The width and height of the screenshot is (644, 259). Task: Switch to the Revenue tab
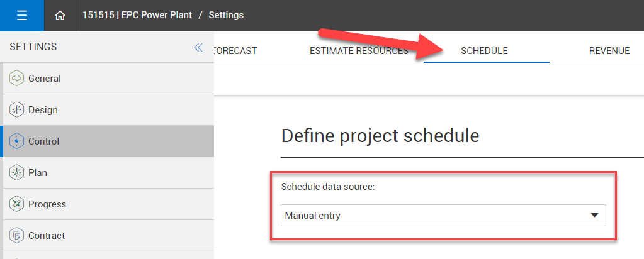(x=609, y=51)
